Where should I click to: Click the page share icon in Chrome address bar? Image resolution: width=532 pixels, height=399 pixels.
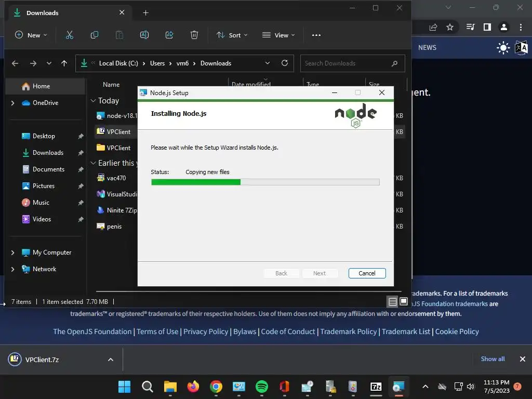pyautogui.click(x=433, y=27)
